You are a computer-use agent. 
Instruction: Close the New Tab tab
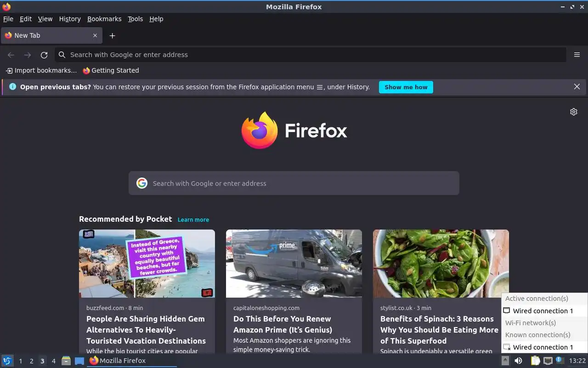click(x=95, y=35)
